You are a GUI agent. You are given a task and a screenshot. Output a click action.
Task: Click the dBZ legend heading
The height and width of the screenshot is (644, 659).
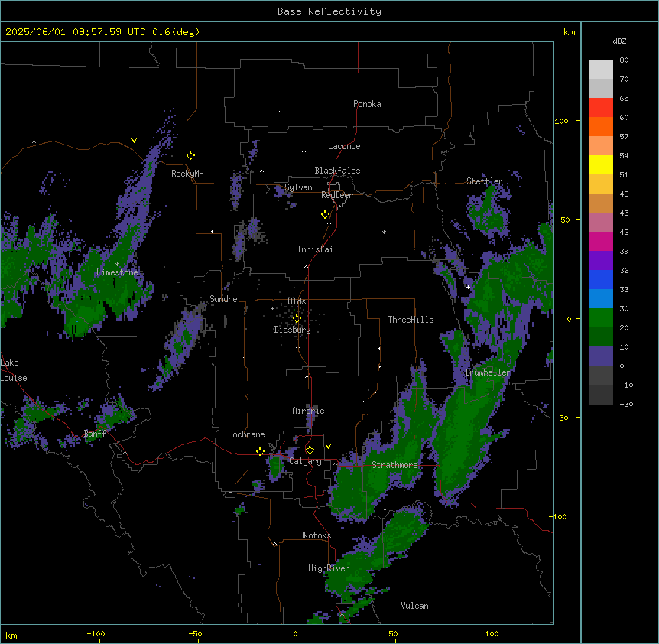(x=619, y=41)
